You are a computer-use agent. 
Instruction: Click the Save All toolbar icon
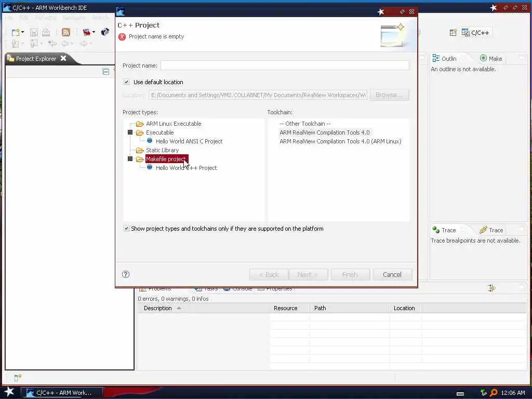[46, 32]
